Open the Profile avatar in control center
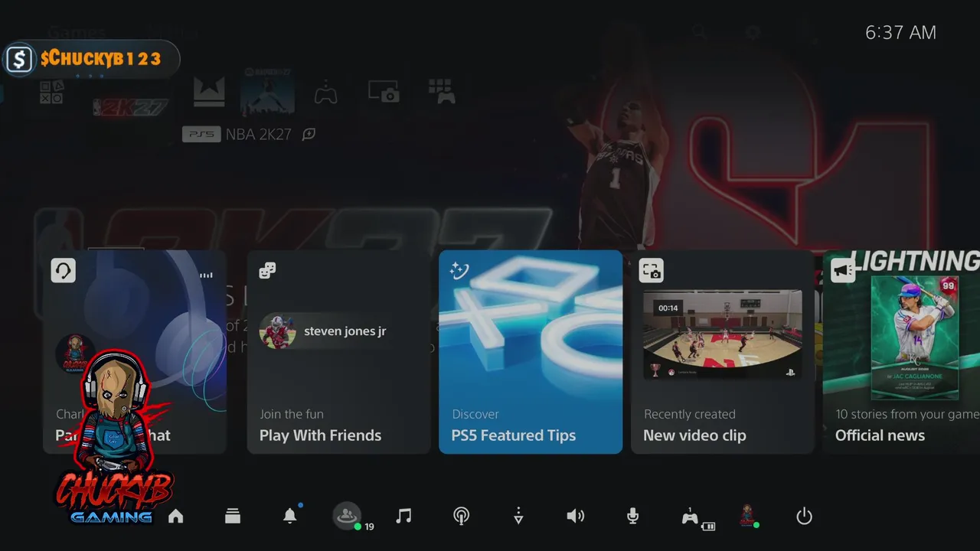Image resolution: width=980 pixels, height=551 pixels. click(748, 516)
